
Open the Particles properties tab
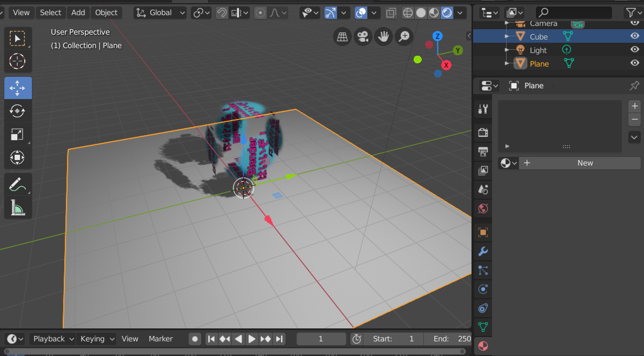483,270
